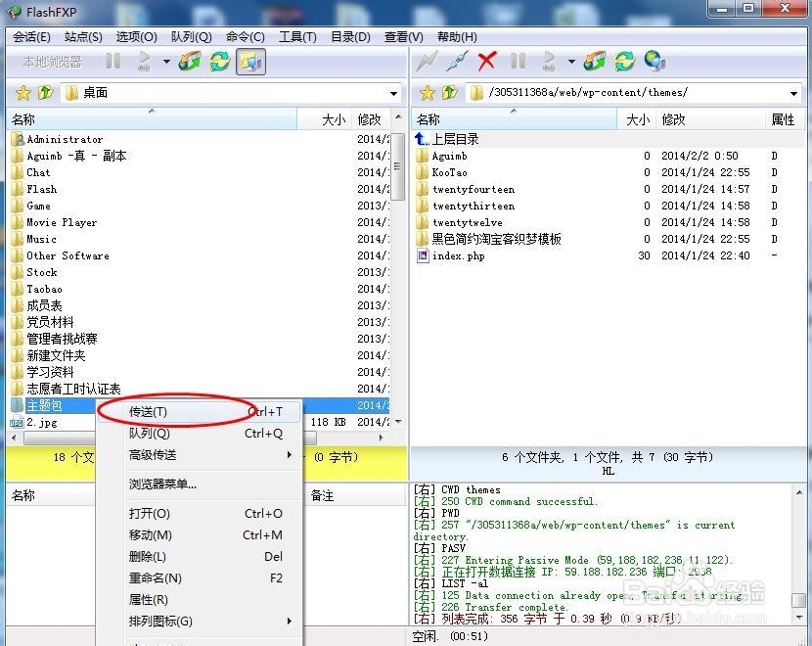Select remote twentythirteen folder
This screenshot has height=646, width=812.
pyautogui.click(x=608, y=206)
